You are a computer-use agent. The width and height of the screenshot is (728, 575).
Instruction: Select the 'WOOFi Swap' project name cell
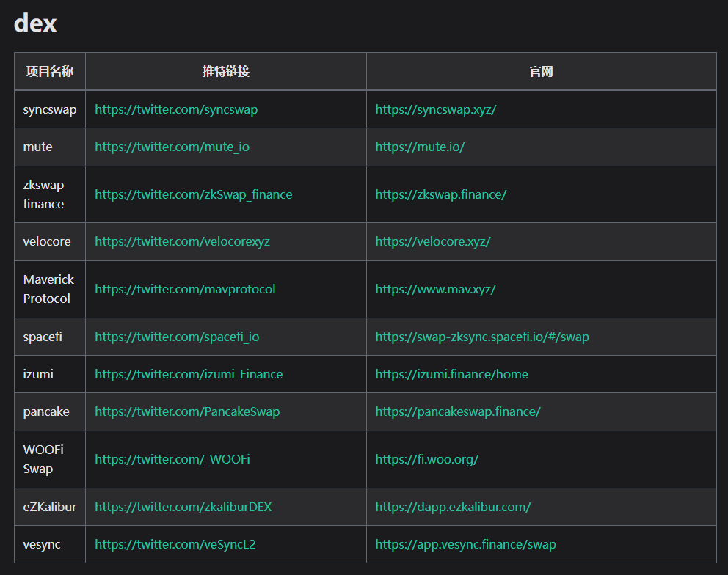click(x=50, y=459)
